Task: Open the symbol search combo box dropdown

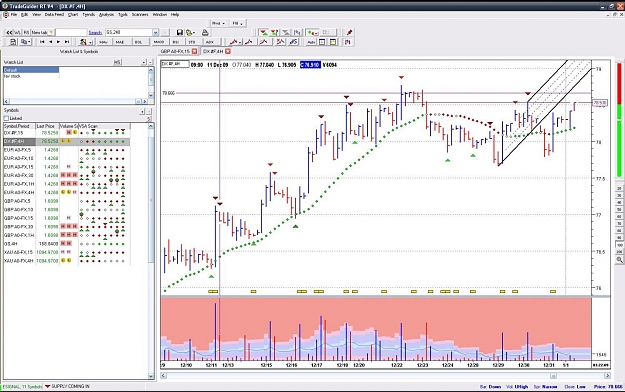Action: [x=155, y=32]
